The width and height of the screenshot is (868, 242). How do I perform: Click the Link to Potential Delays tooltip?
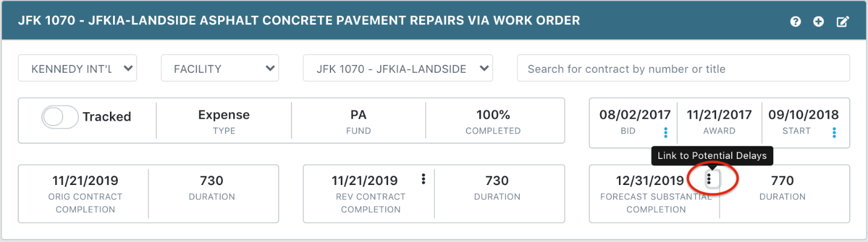pos(712,156)
